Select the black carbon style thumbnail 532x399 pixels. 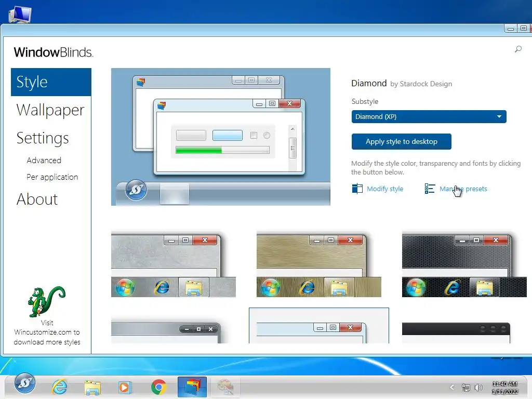pos(464,264)
